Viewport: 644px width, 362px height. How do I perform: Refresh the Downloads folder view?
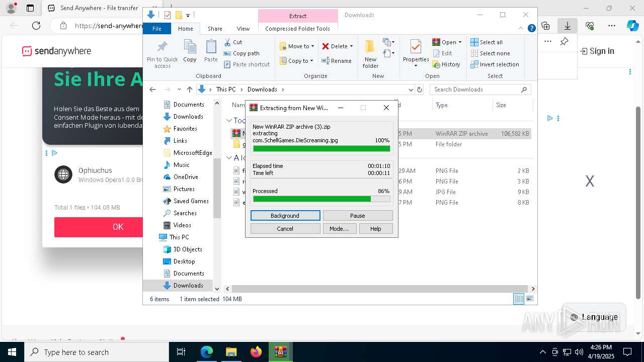pos(420,89)
